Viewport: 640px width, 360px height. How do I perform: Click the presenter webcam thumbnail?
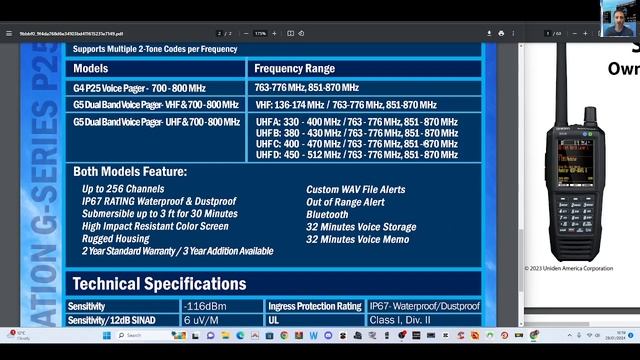(x=618, y=18)
